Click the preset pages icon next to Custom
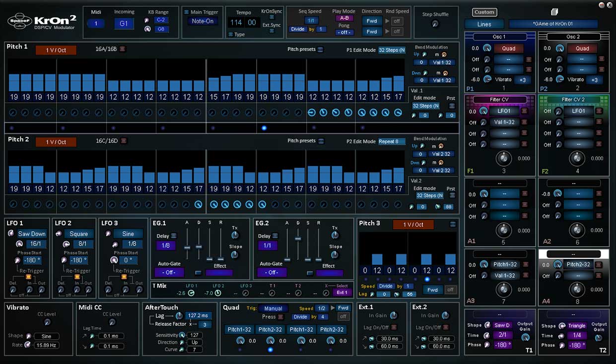Viewport: 616px width, 364px height. pyautogui.click(x=554, y=12)
